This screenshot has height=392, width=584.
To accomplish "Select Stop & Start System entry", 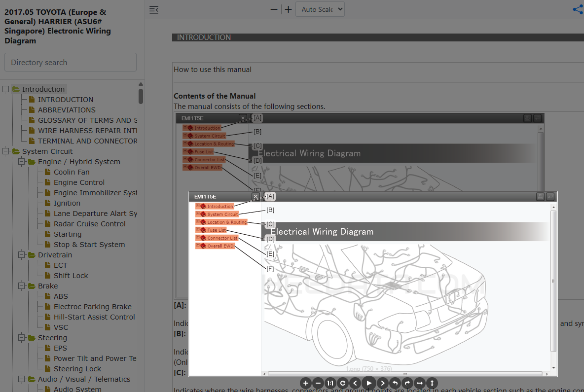I will [89, 245].
